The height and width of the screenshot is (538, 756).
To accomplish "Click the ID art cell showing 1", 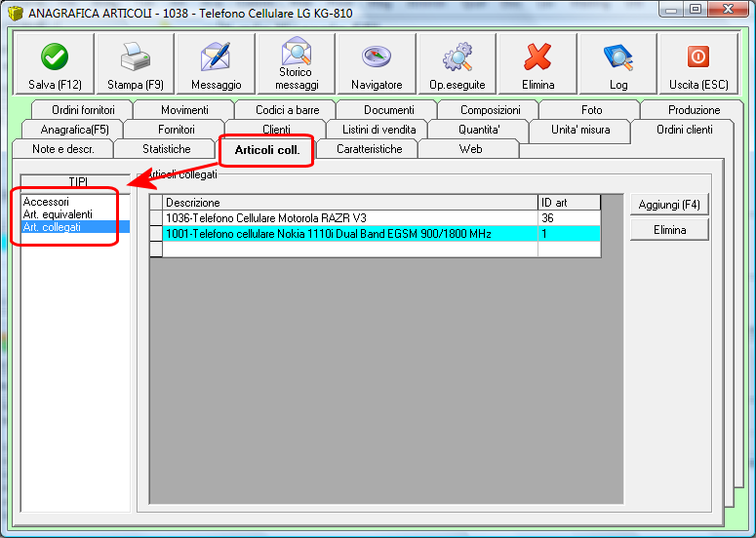I will [569, 234].
